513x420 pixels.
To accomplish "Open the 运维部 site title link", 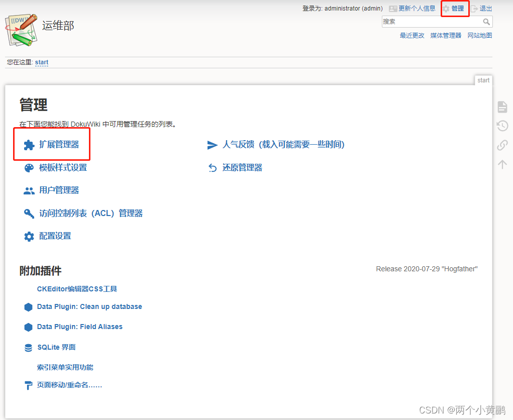I will [x=58, y=26].
